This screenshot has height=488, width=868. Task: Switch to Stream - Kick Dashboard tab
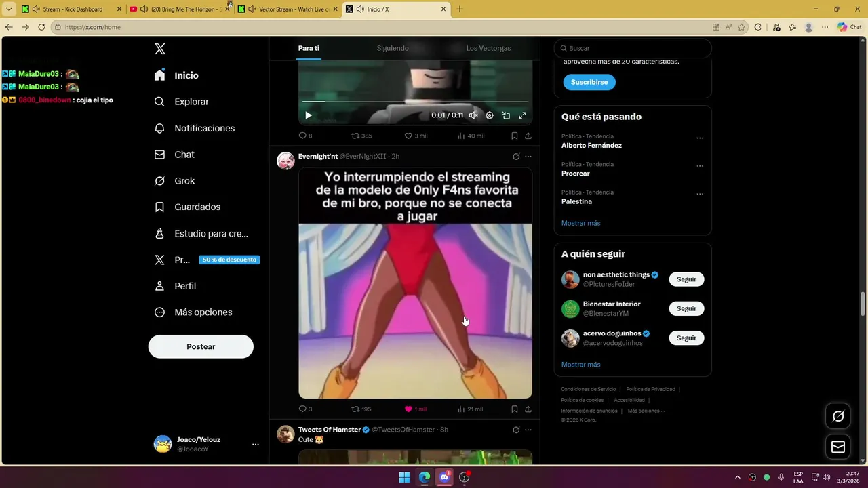click(x=72, y=9)
